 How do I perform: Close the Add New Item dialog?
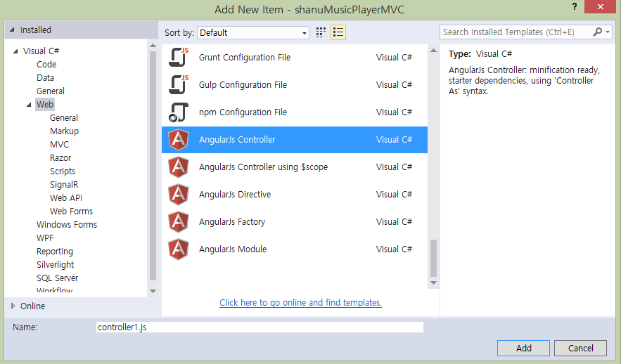600,7
